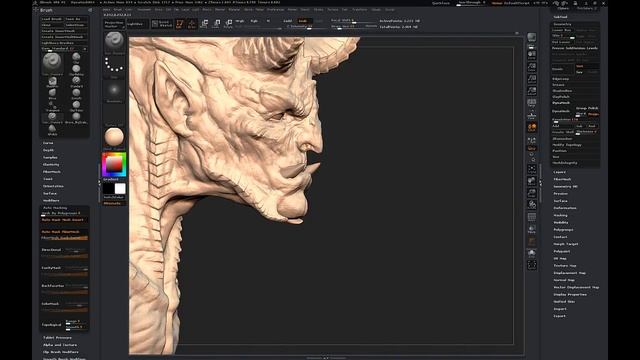
Task: Click inside the color picker square
Action: pyautogui.click(x=114, y=164)
